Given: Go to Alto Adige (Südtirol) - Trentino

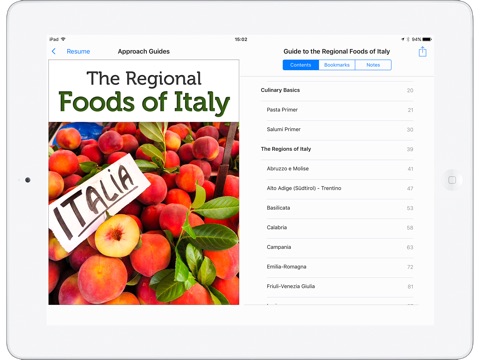Looking at the screenshot, I should click(340, 188).
